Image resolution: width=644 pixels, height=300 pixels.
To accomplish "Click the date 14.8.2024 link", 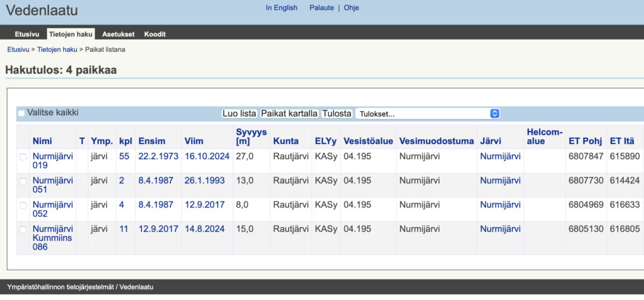I will 204,229.
